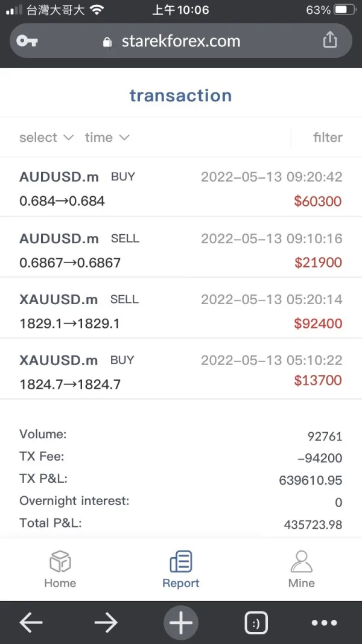Open the Home cube icon

coord(60,561)
